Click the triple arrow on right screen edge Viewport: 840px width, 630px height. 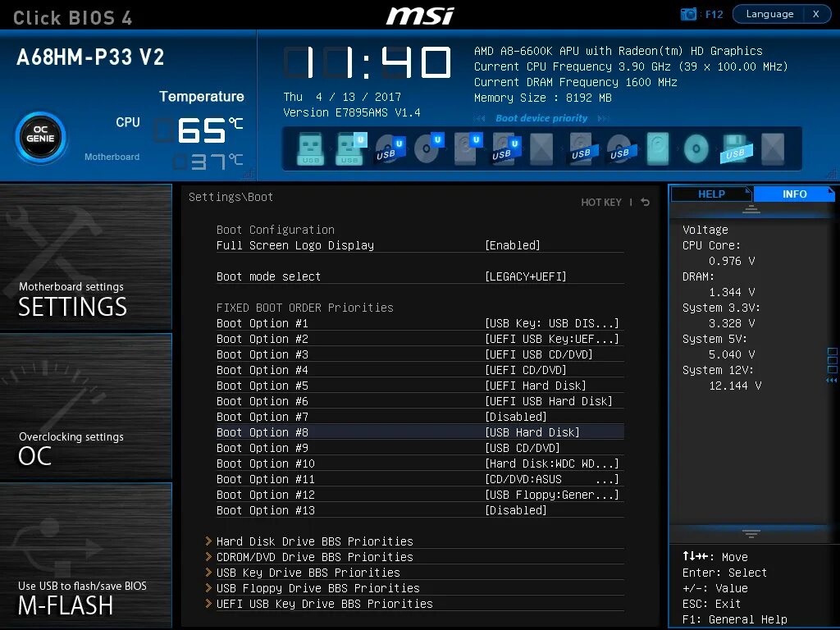pos(832,381)
